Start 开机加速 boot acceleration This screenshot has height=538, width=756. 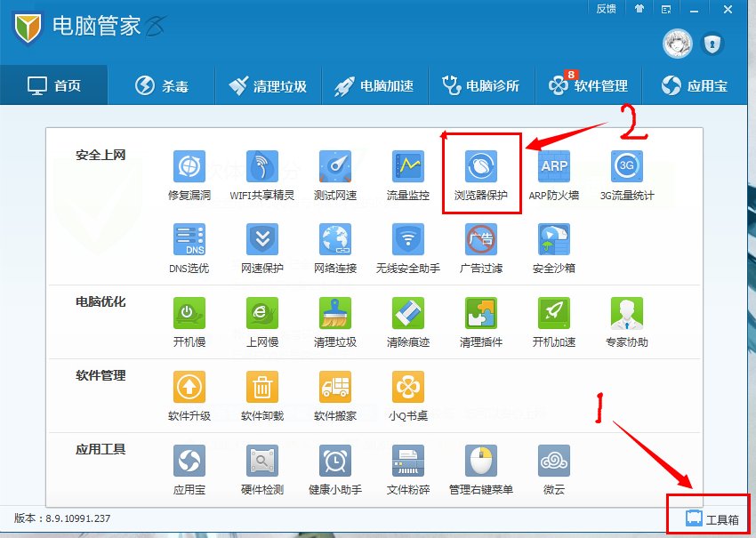pyautogui.click(x=551, y=318)
